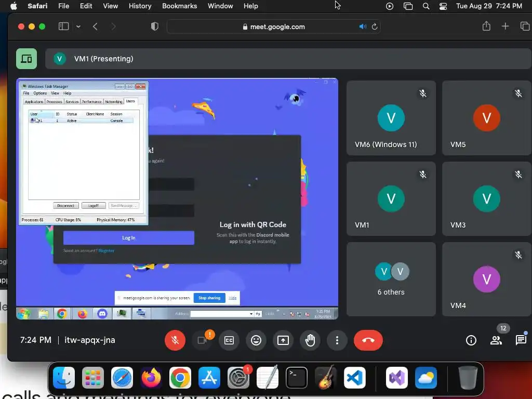The image size is (532, 399).
Task: Turn on the camera button
Action: [x=202, y=340]
